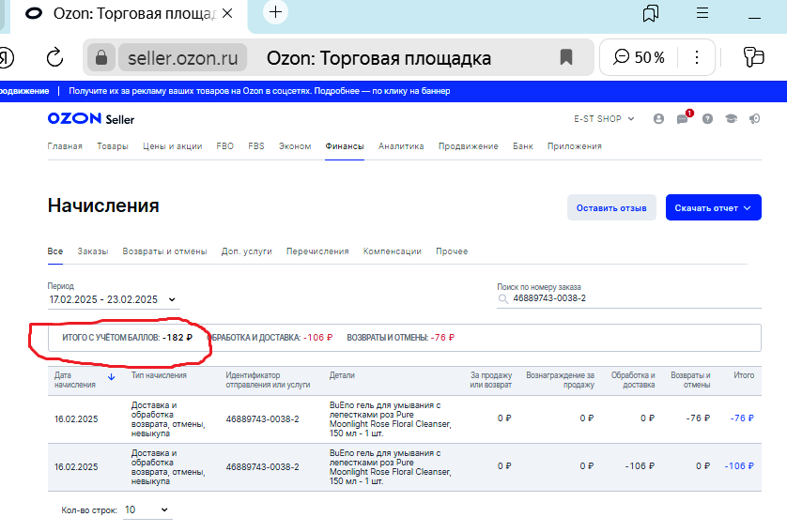Open the FBS menu item
787x532 pixels.
coord(256,146)
